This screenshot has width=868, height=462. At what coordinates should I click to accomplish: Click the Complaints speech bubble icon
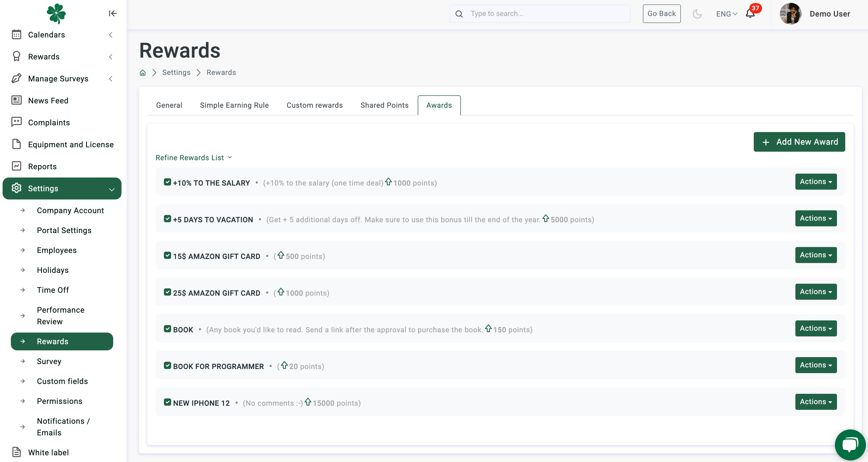pos(17,122)
